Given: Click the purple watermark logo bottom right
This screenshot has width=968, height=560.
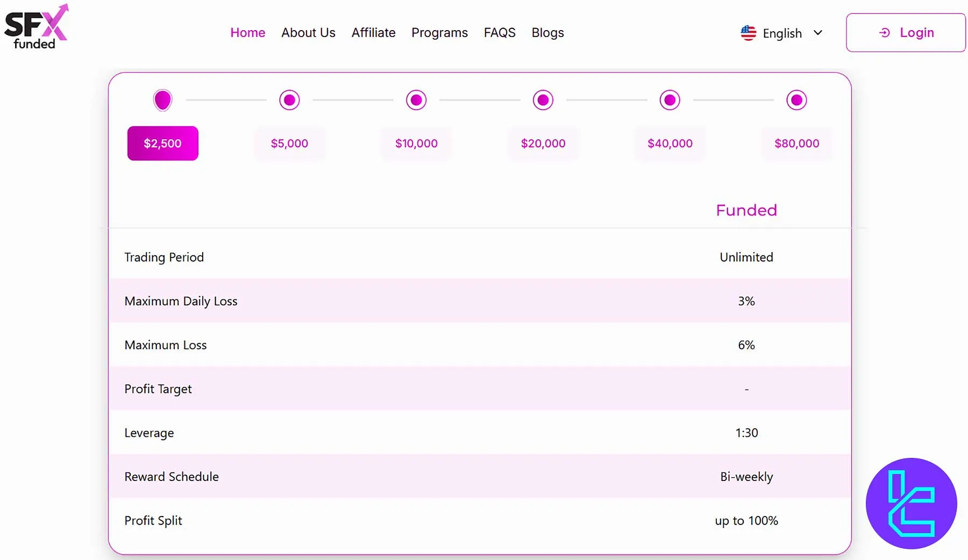Looking at the screenshot, I should 911,504.
